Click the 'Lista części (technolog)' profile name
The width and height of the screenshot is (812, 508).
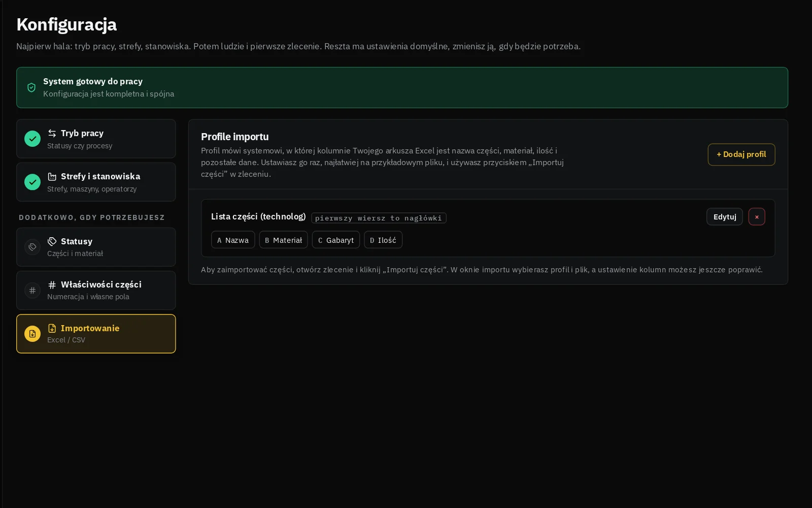tap(258, 216)
